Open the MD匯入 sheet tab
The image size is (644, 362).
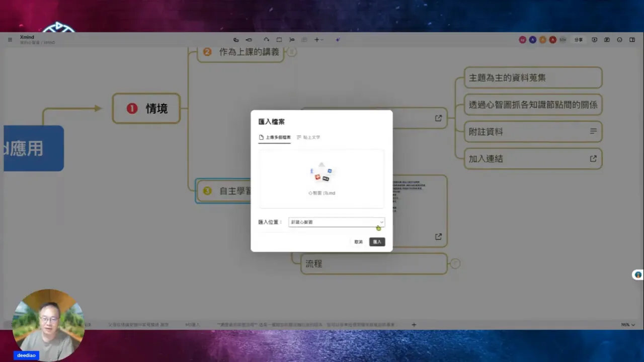click(x=192, y=325)
